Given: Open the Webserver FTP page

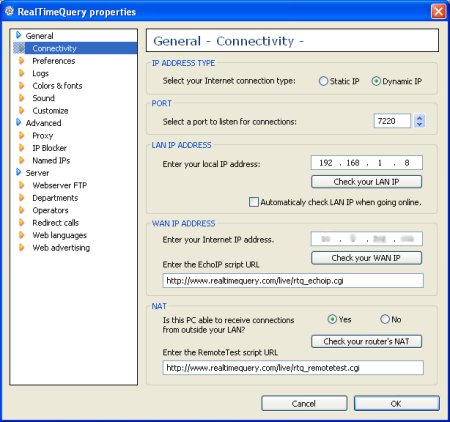Looking at the screenshot, I should 60,185.
